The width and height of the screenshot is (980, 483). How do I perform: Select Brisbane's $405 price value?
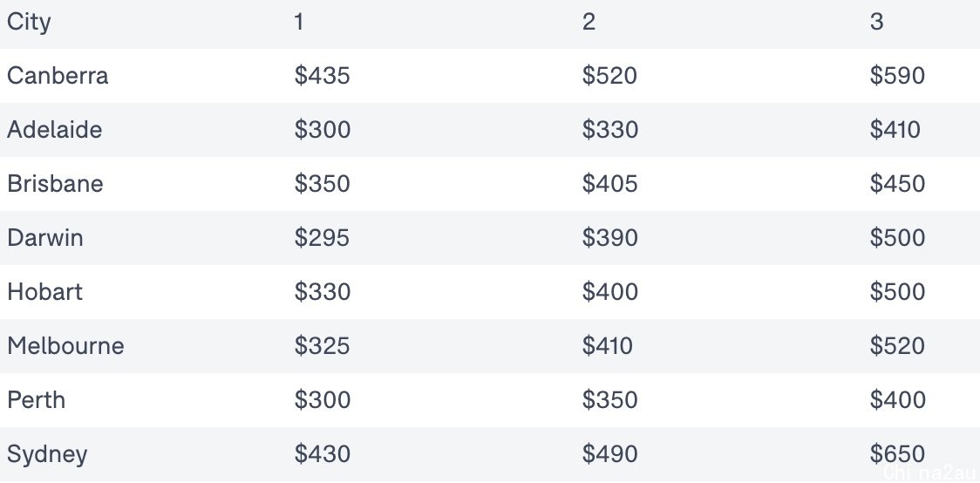[610, 184]
